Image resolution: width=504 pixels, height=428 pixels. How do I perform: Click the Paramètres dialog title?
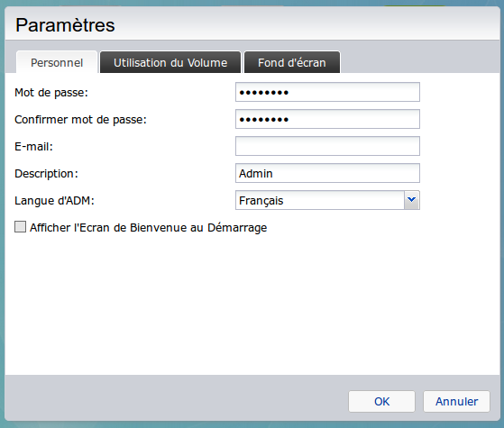pyautogui.click(x=65, y=25)
